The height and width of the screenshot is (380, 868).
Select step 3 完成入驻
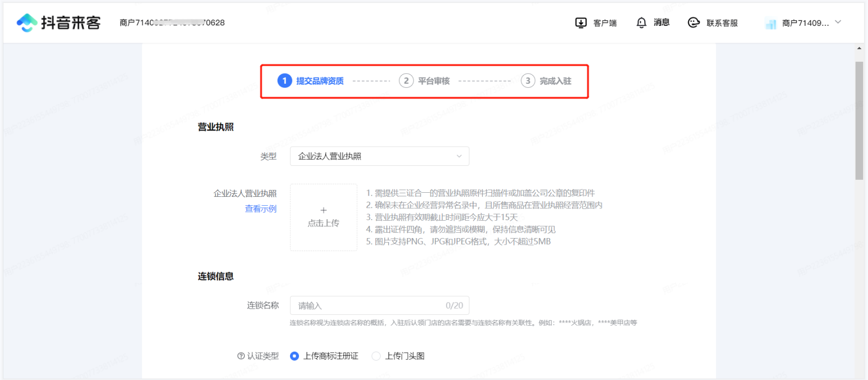(x=546, y=81)
